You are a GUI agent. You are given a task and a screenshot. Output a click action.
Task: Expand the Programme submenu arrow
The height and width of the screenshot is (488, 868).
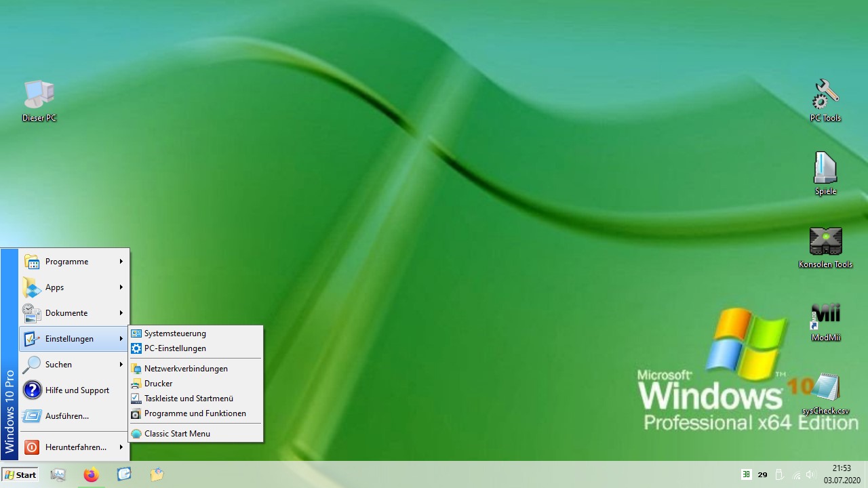coord(121,262)
